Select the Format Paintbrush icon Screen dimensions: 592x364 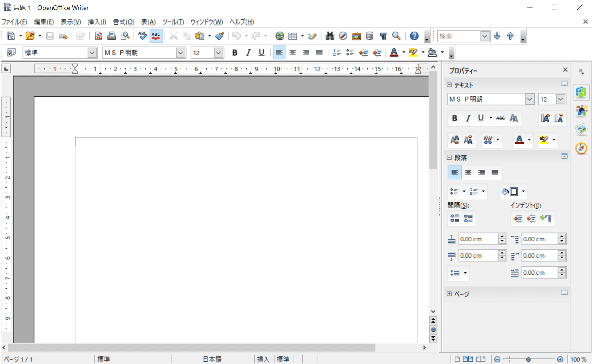pyautogui.click(x=220, y=36)
